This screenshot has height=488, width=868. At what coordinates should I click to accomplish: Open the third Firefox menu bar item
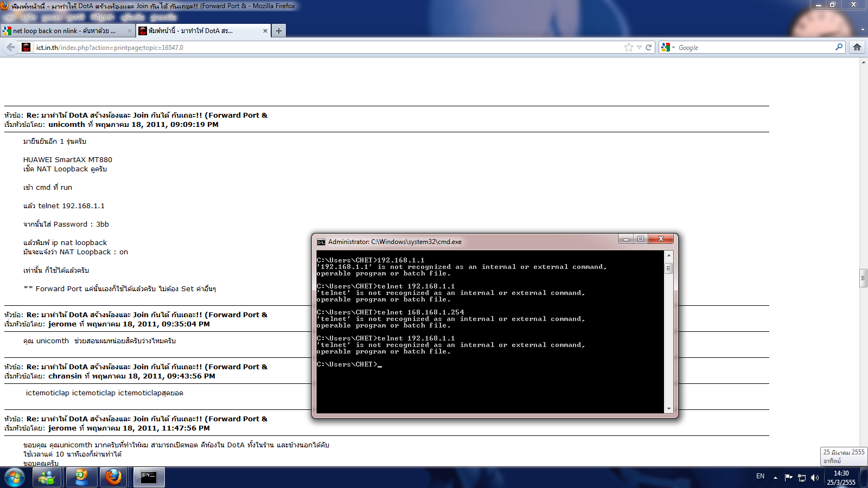(x=52, y=17)
